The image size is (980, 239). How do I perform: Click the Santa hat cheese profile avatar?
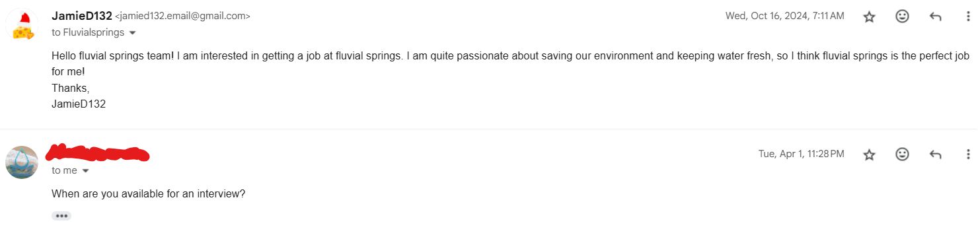tap(22, 25)
